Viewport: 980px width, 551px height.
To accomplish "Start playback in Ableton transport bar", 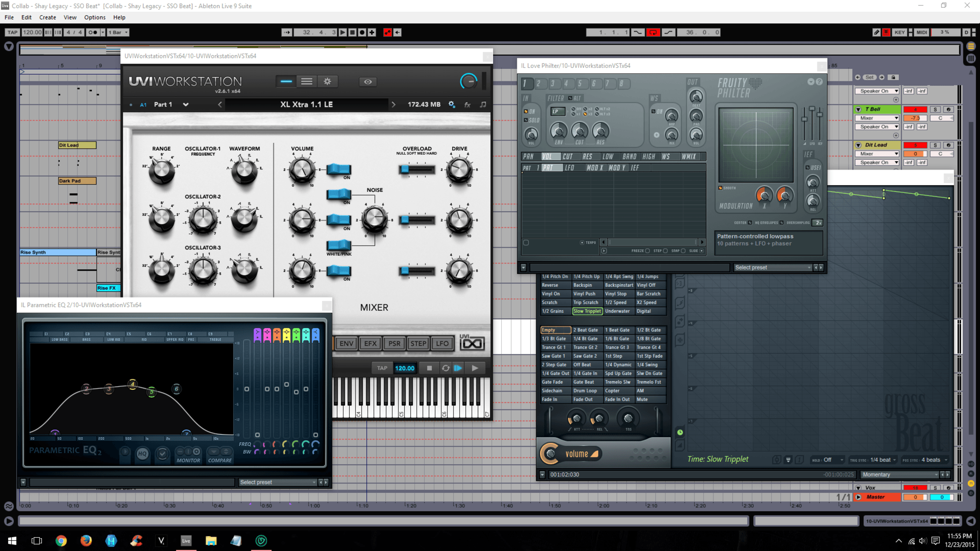I will [343, 32].
